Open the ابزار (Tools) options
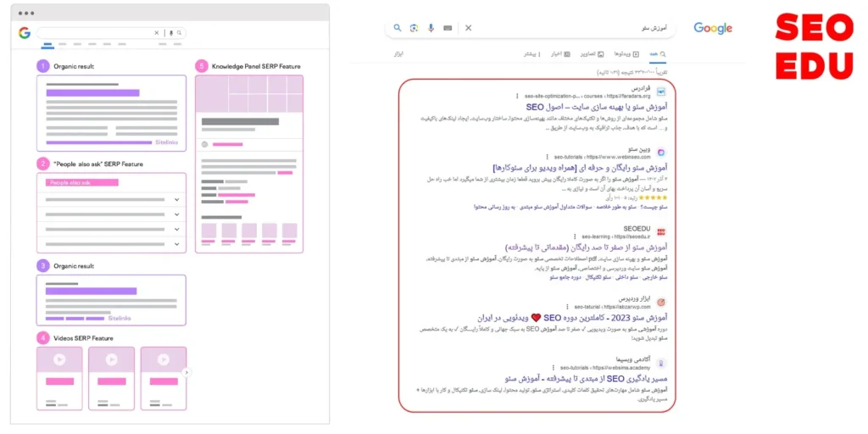This screenshot has height=434, width=868. 398,53
